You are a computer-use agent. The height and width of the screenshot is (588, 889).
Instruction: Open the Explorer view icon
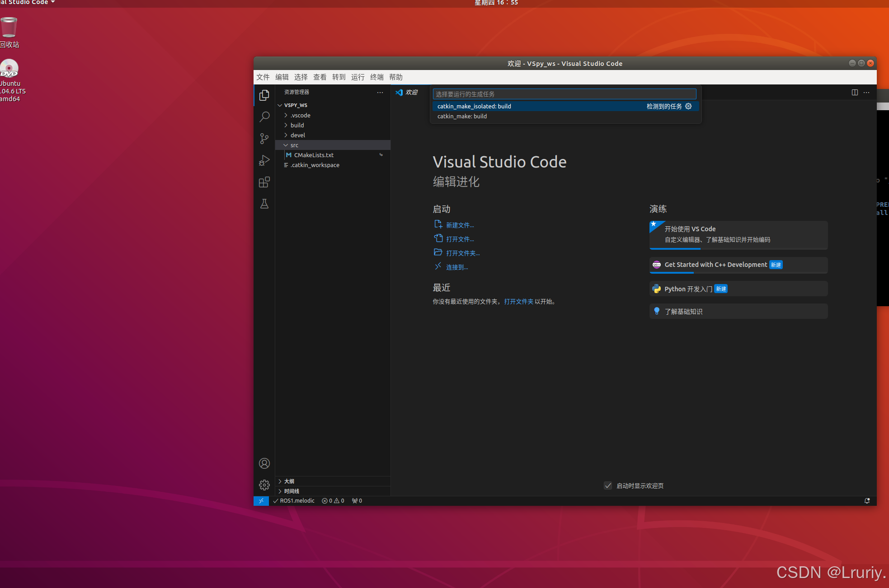pos(264,95)
